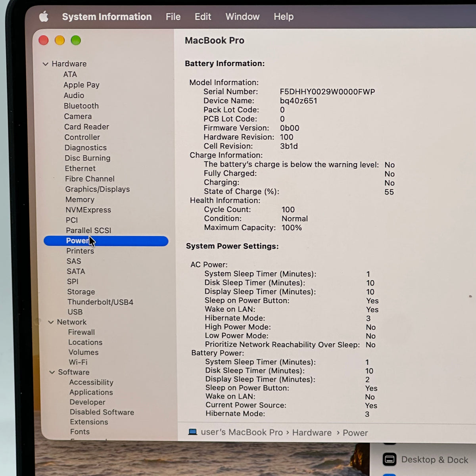Select Applications under Software

[91, 392]
